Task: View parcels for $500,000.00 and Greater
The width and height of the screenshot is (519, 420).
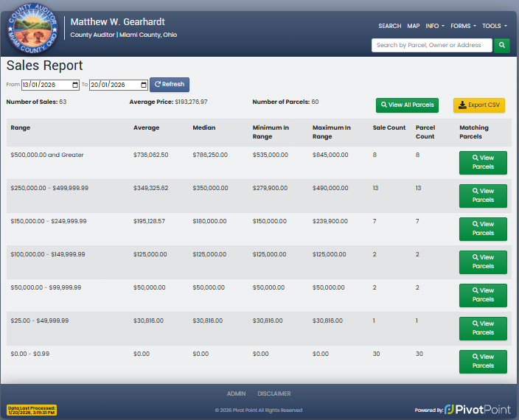Action: [483, 162]
